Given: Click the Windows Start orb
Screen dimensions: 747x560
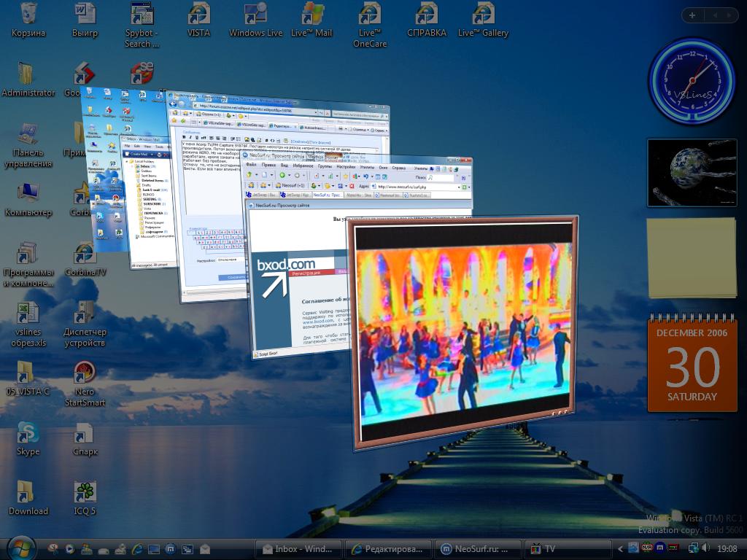Looking at the screenshot, I should pyautogui.click(x=20, y=547).
